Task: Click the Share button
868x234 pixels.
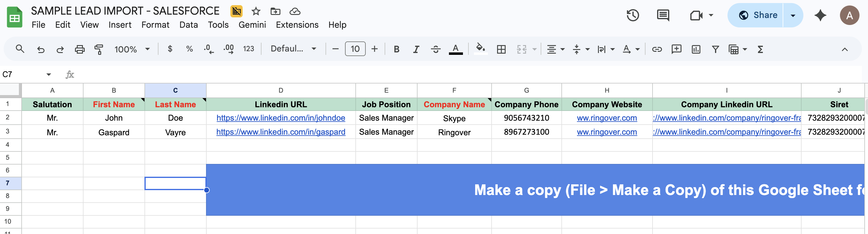Action: tap(758, 15)
